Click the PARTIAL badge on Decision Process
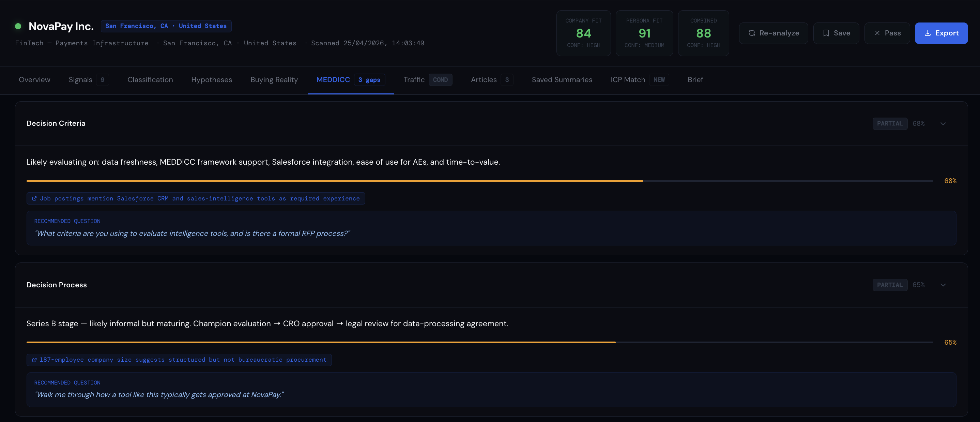Viewport: 980px width, 422px height. [890, 285]
